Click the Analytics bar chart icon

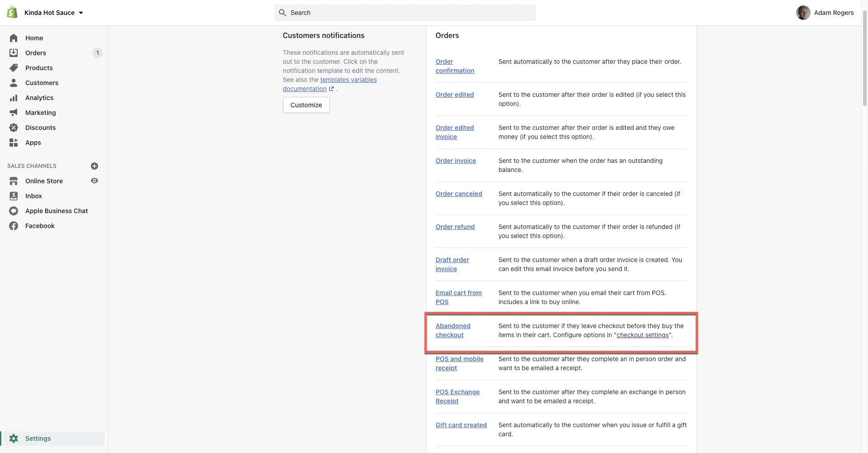14,98
